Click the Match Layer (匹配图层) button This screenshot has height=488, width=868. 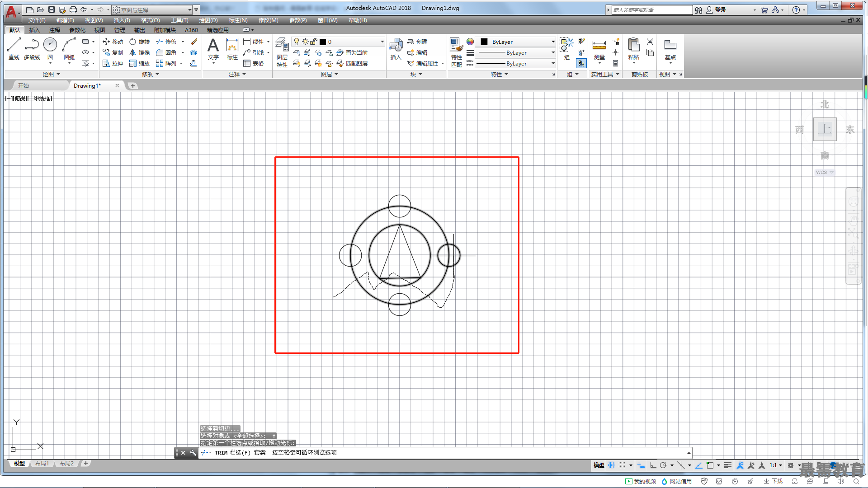(x=352, y=63)
